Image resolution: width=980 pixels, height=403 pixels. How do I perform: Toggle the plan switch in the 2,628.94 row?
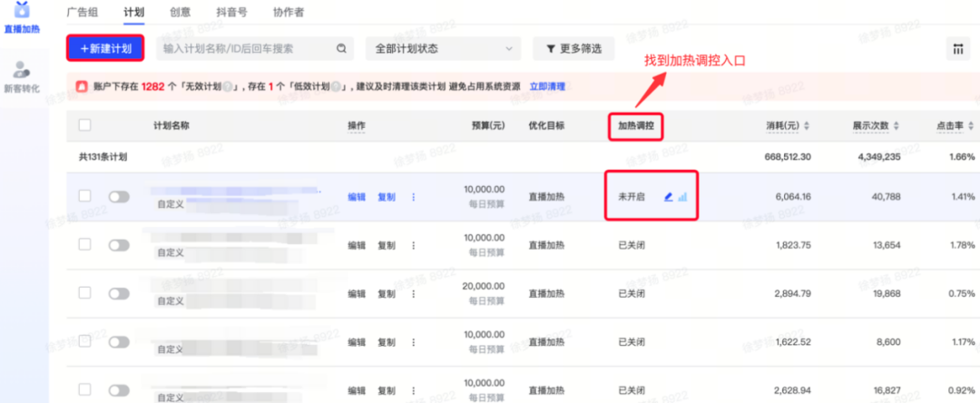[x=119, y=390]
